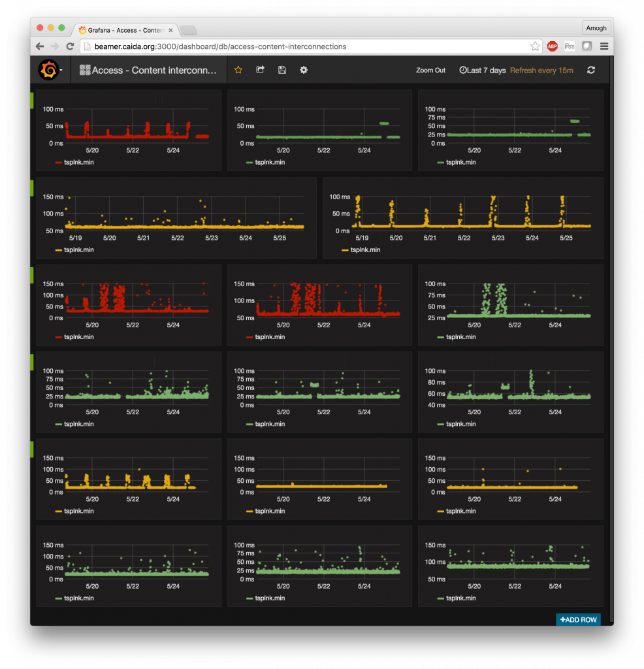Toggle tsplnk.min legend in fourth-row left panel
Image resolution: width=644 pixels, height=669 pixels.
pos(79,423)
